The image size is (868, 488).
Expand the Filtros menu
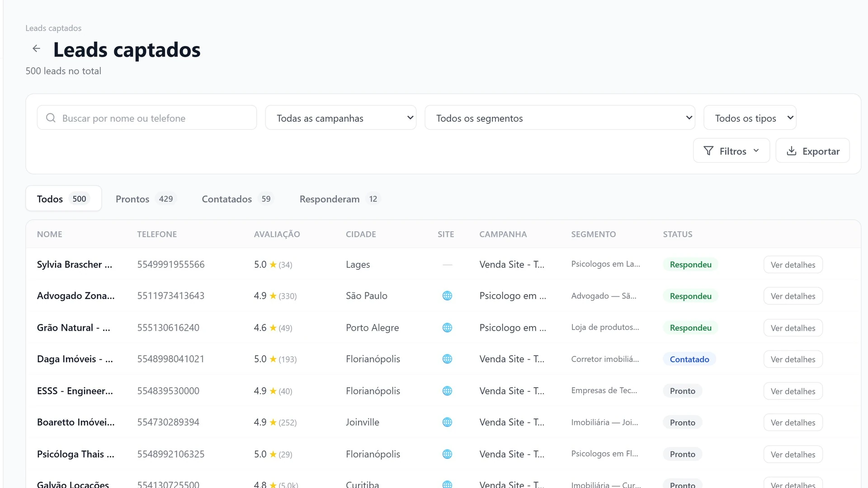731,151
